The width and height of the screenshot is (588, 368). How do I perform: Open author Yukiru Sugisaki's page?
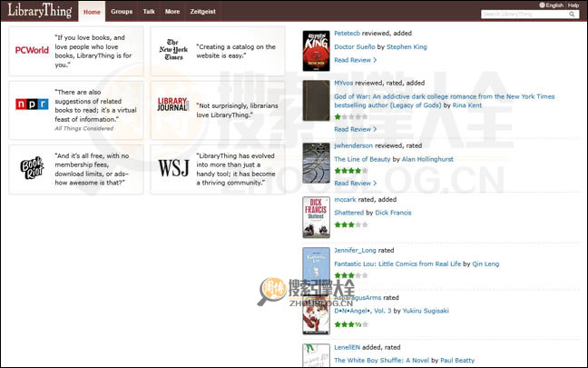coord(426,311)
